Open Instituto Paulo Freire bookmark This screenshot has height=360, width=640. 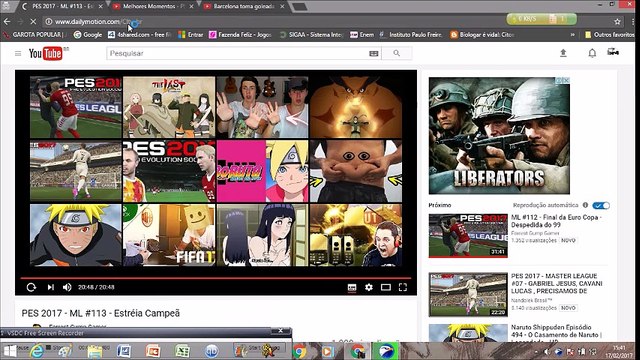point(411,35)
